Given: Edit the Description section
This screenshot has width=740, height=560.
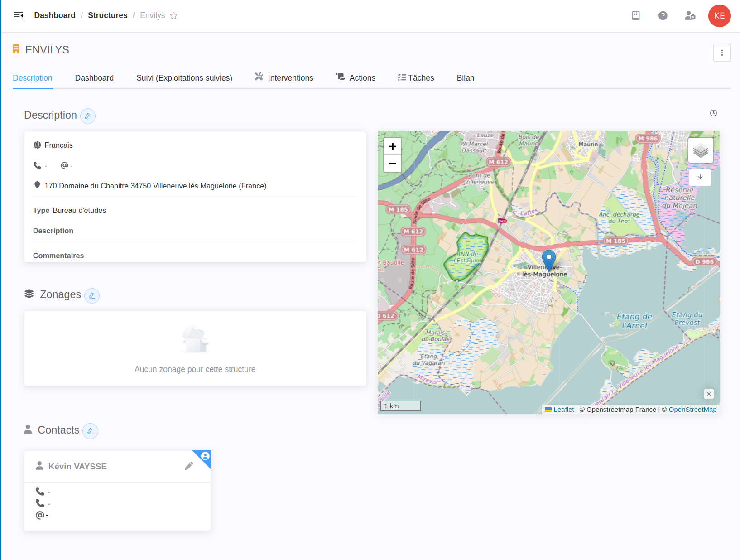Looking at the screenshot, I should [x=88, y=116].
